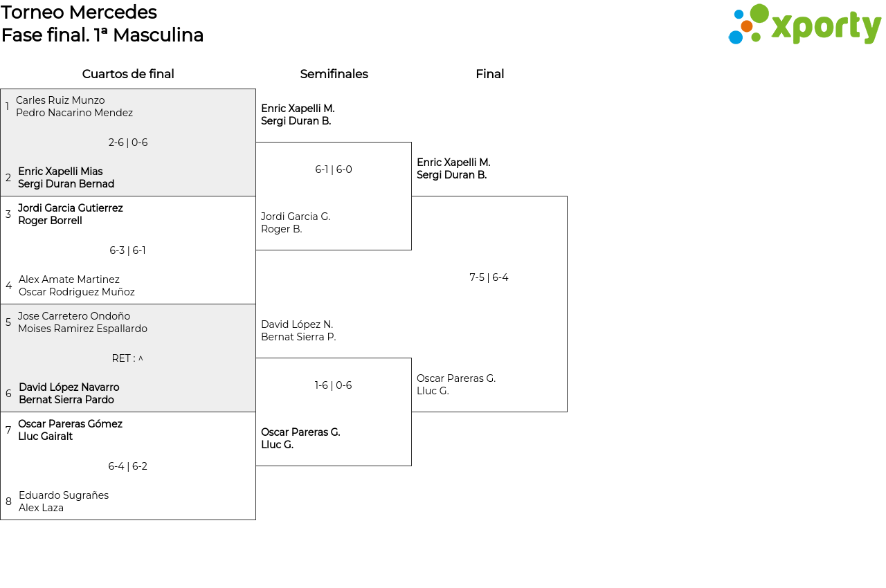The image size is (886, 588).
Task: Click the Final column header
Action: (489, 74)
